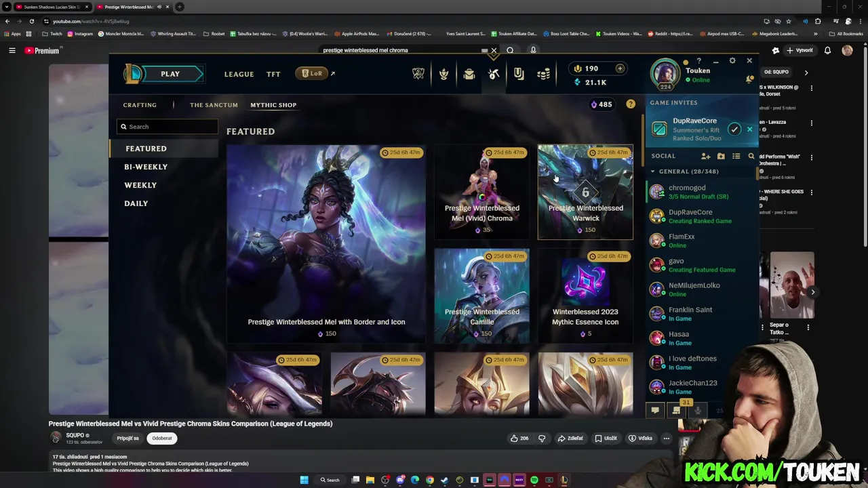Click the Mythic Shop vertical scrollbar
The height and width of the screenshot is (488, 868).
click(642, 142)
